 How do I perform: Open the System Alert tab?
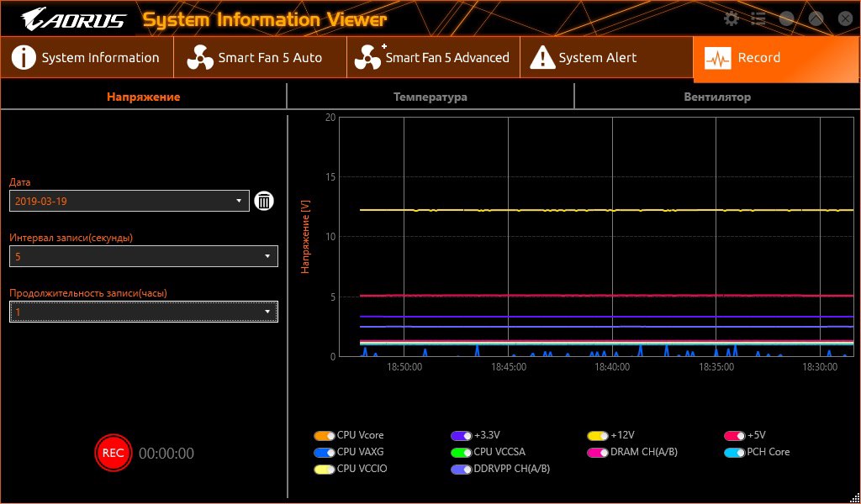[x=607, y=58]
